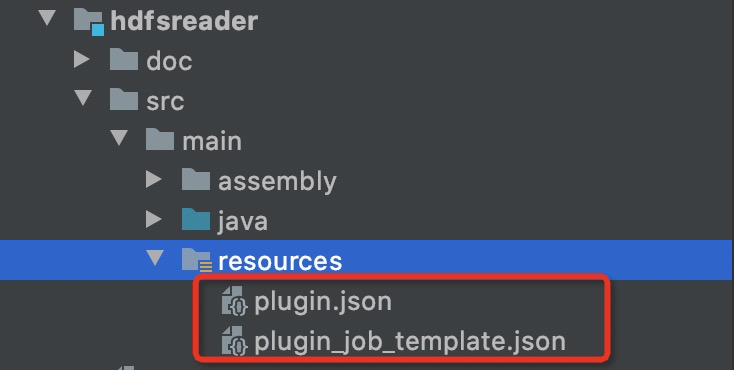The width and height of the screenshot is (734, 370).
Task: Click the plugin_job_template.json file icon
Action: 234,340
